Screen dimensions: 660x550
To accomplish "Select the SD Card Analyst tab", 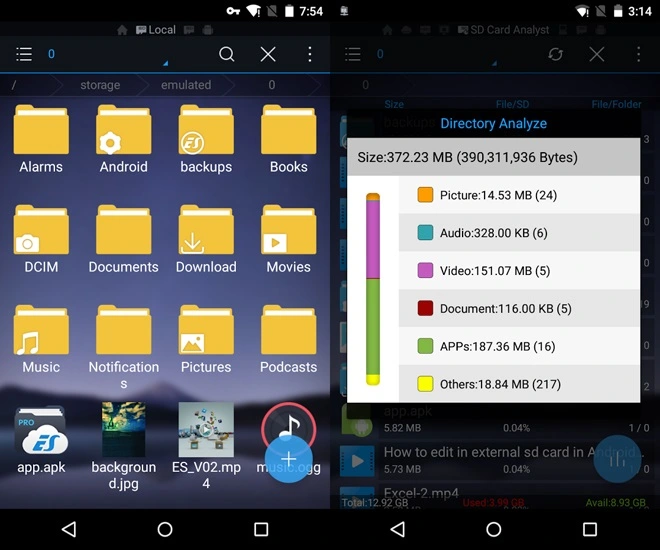I will coord(503,30).
